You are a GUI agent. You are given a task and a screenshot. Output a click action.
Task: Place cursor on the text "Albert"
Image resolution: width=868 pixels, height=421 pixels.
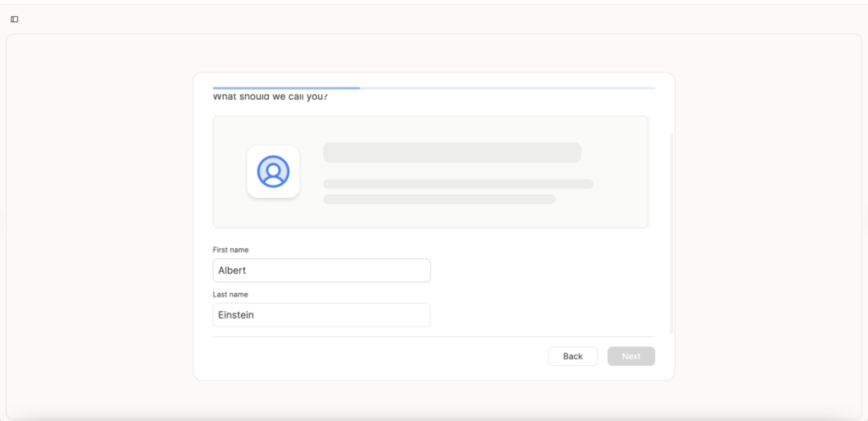(x=232, y=271)
